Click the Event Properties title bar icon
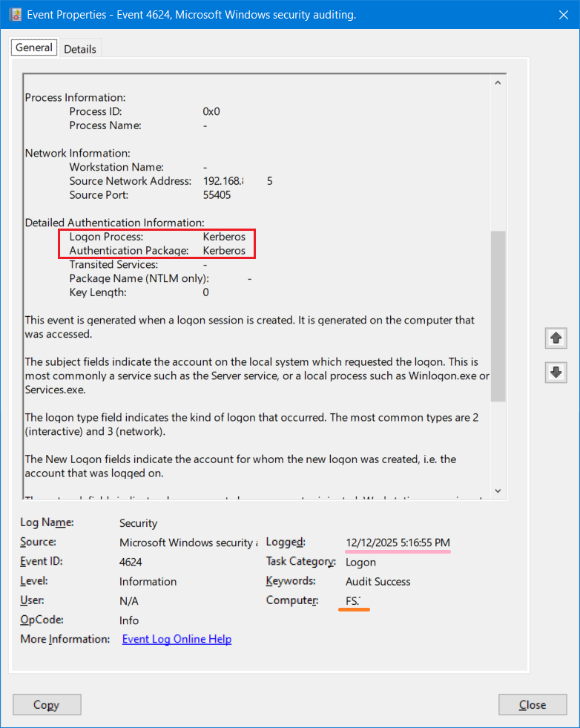Screen dimensions: 580x728 click(x=16, y=14)
